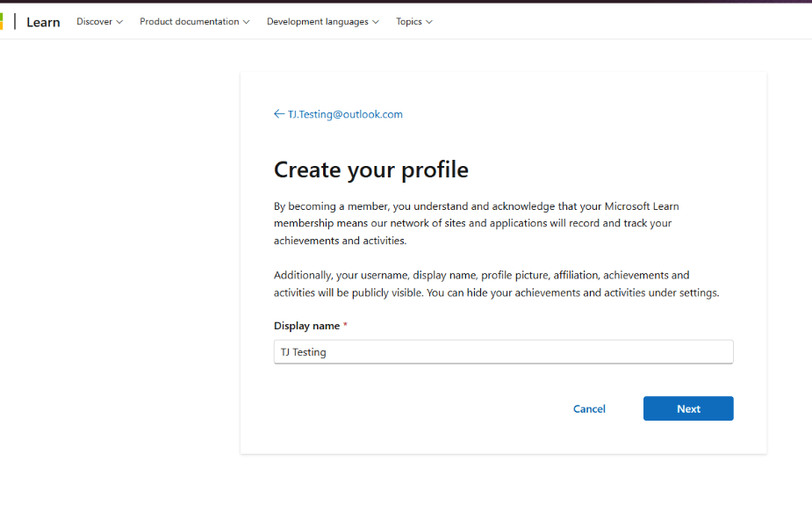Click the Display name field label
The height and width of the screenshot is (512, 812).
[x=306, y=326]
